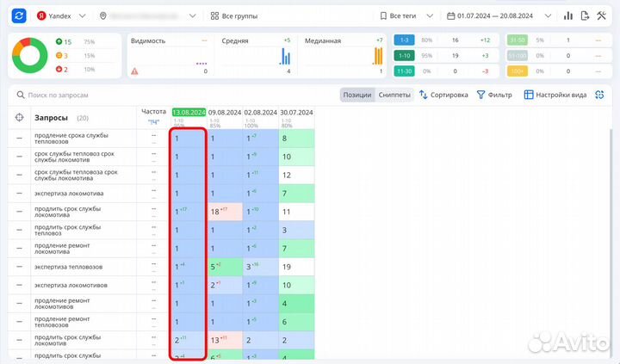Image resolution: width=620 pixels, height=364 pixels.
Task: Click position 5 for экспертиза тепловозов
Action: tap(225, 267)
